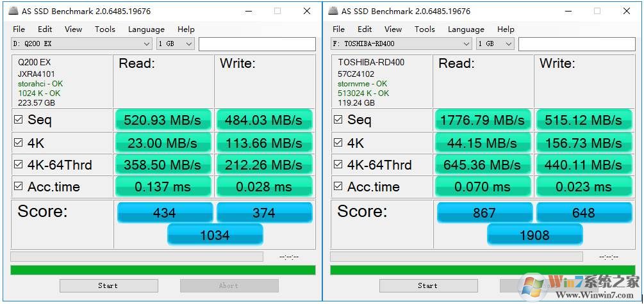Click the AS SSD app icon in right window title bar

click(x=333, y=11)
